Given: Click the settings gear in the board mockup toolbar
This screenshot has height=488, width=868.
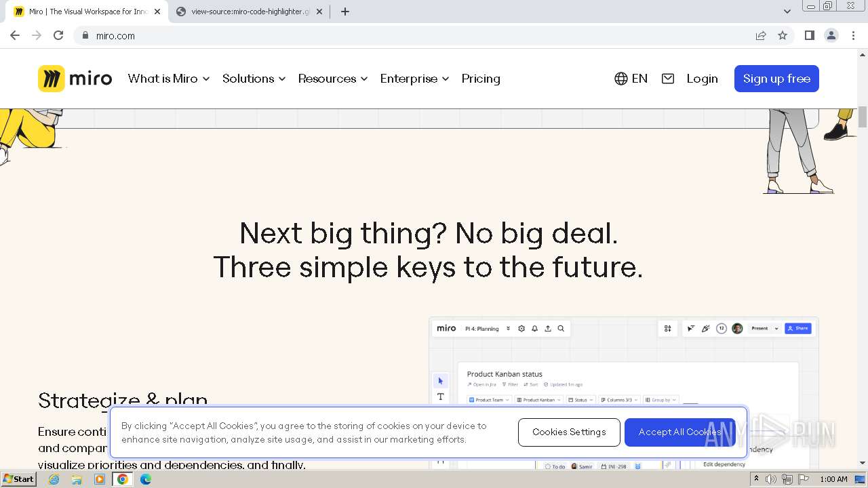Looking at the screenshot, I should (521, 329).
